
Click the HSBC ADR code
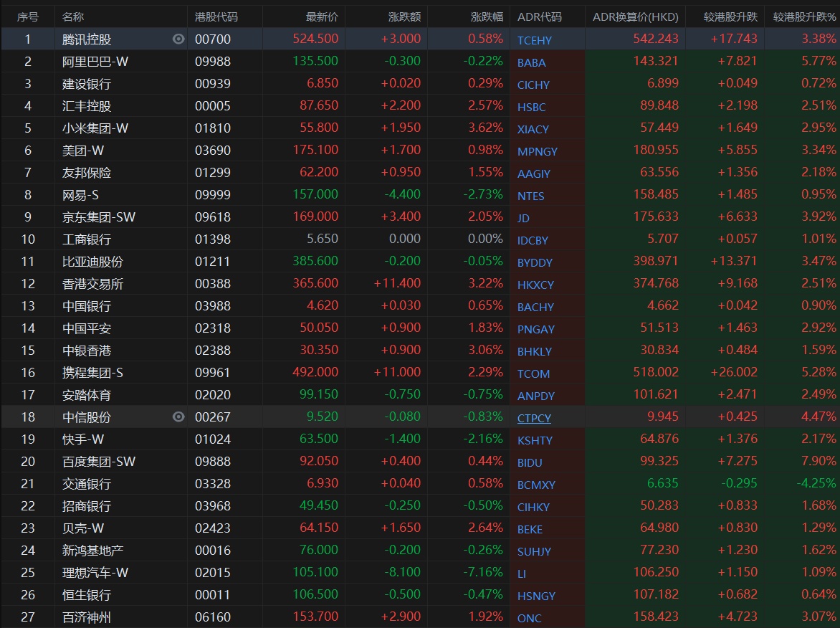pos(531,108)
